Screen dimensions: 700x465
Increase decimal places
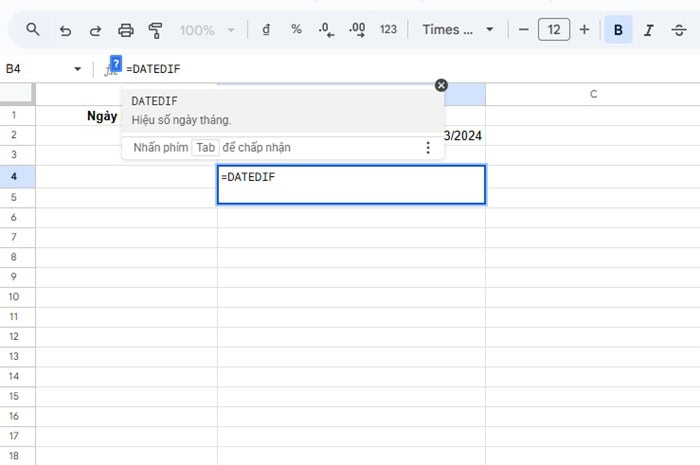[x=356, y=30]
